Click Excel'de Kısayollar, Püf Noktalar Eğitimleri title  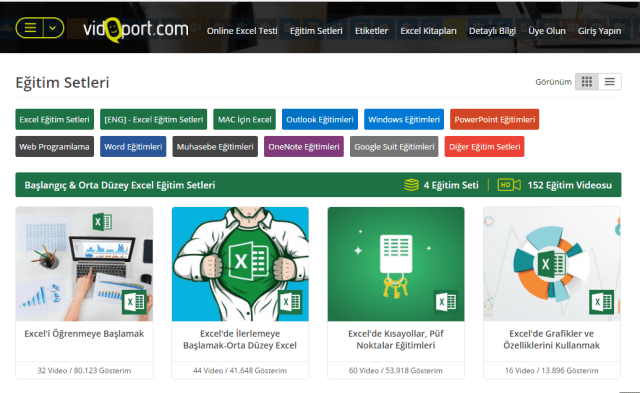pos(396,340)
